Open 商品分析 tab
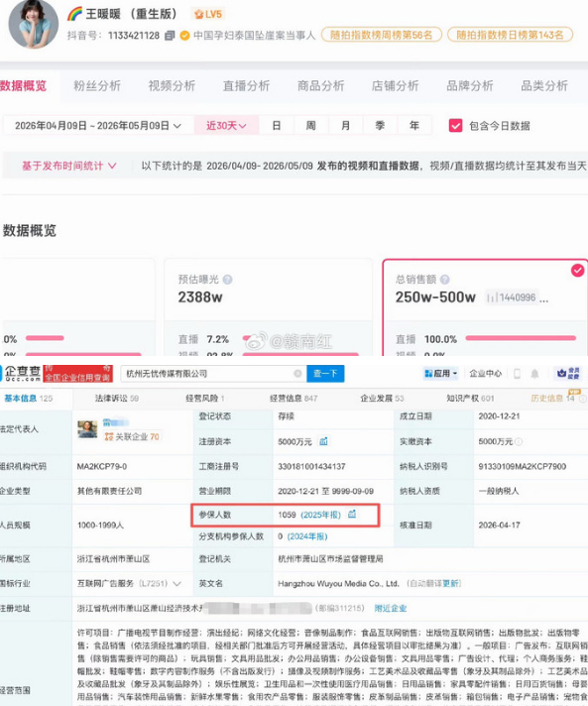This screenshot has width=588, height=706. click(x=320, y=85)
